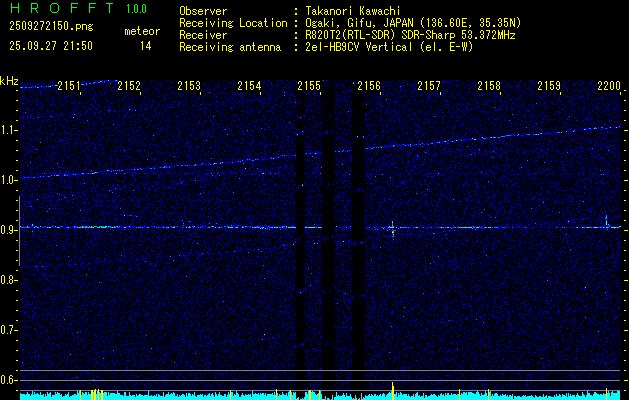The image size is (629, 400).
Task: Click the Observer field label
Action: [203, 11]
